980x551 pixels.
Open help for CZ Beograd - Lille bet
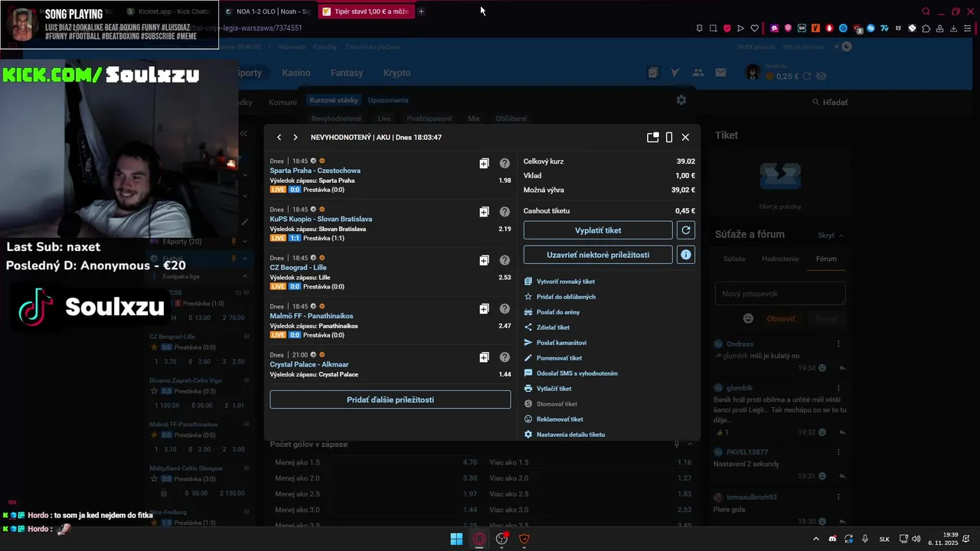click(x=505, y=260)
